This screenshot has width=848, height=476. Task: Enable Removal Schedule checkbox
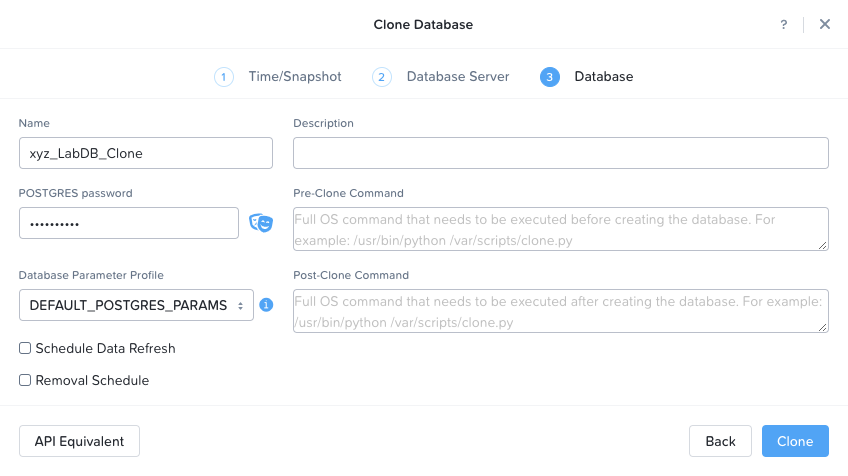click(x=25, y=380)
